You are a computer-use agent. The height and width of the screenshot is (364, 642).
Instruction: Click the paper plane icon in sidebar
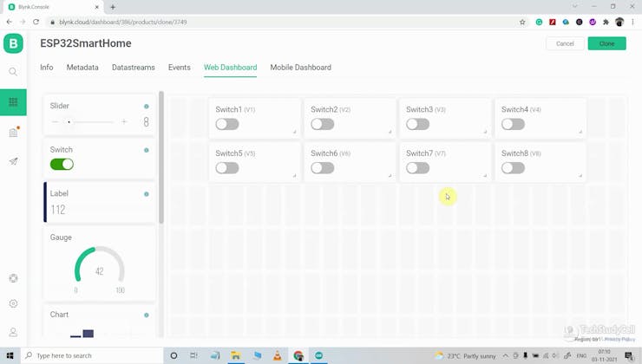(13, 161)
